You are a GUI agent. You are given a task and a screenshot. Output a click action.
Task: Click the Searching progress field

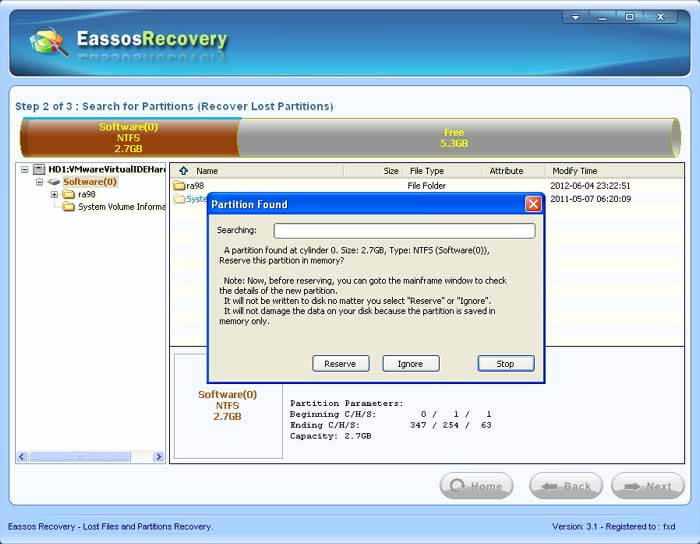404,231
